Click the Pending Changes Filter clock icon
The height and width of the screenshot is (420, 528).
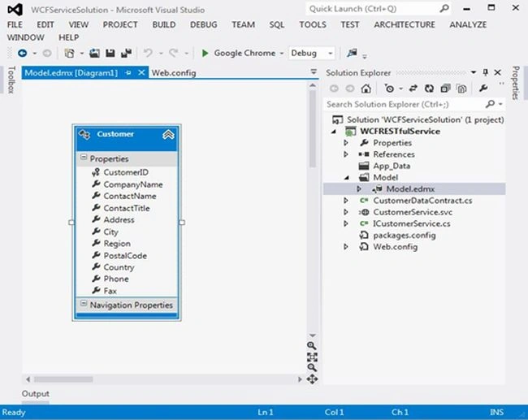click(x=390, y=89)
